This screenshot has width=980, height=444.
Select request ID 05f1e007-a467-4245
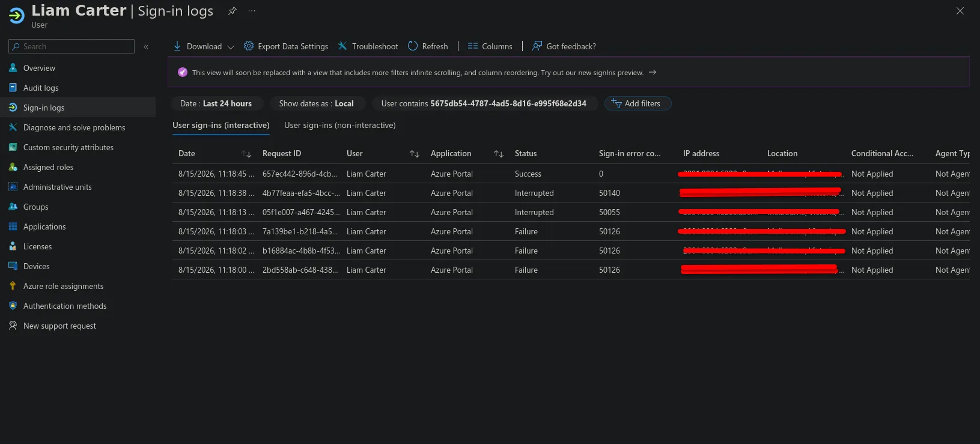(301, 212)
